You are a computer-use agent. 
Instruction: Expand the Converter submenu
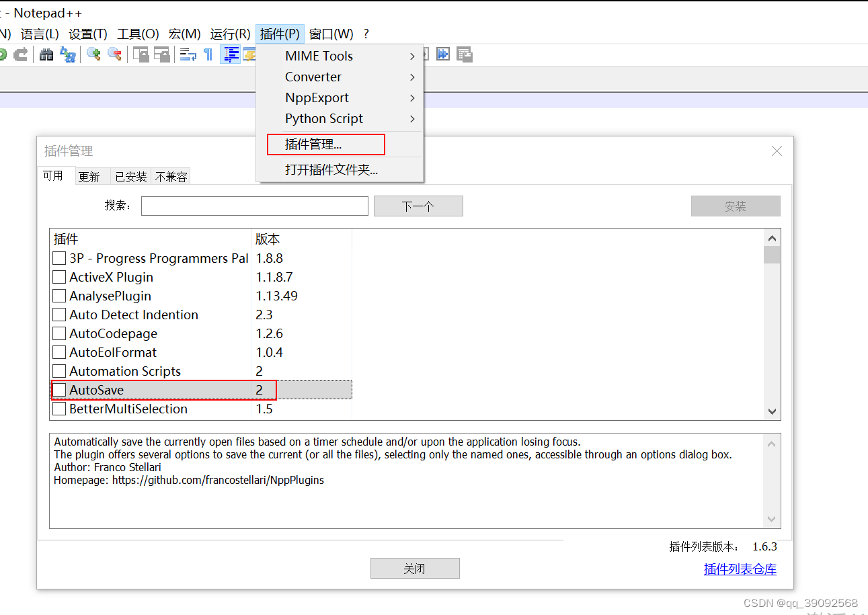pyautogui.click(x=340, y=77)
